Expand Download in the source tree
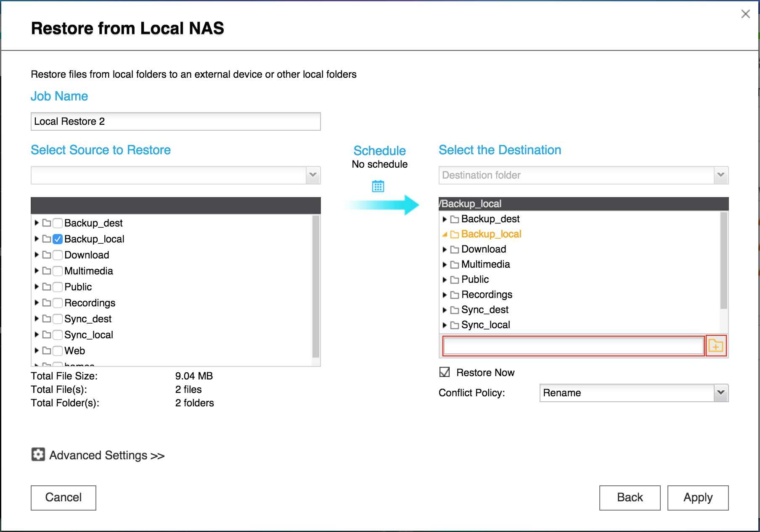The image size is (760, 532). point(37,255)
